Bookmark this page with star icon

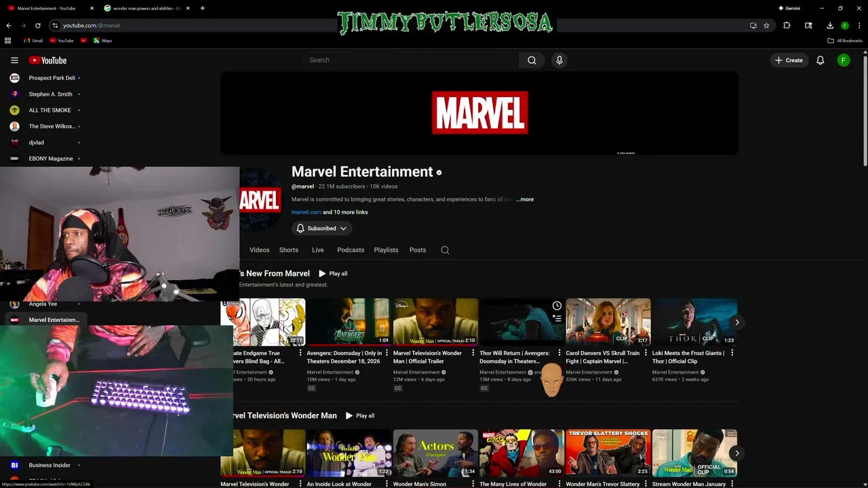[766, 25]
